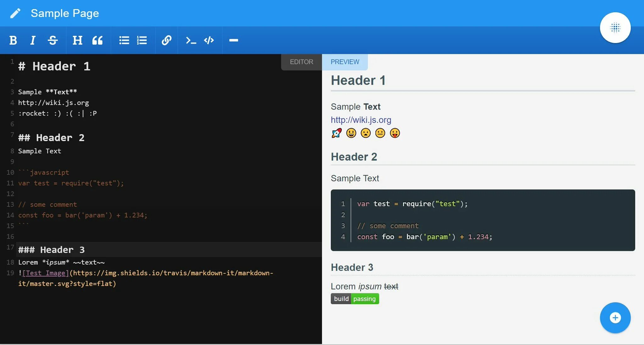Image resolution: width=644 pixels, height=345 pixels.
Task: Click 'var test' line in preview code block
Action: (412, 204)
